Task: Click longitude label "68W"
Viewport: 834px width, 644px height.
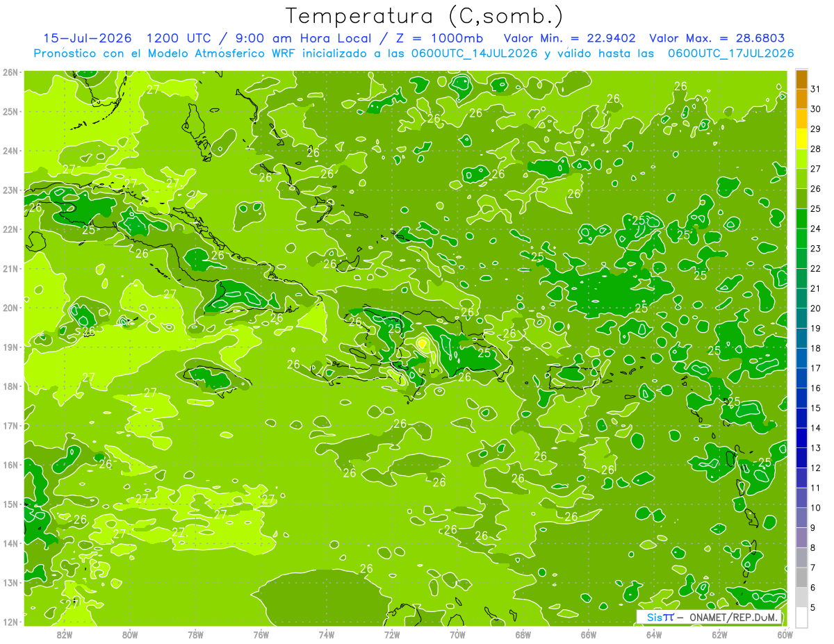Action: (x=523, y=634)
